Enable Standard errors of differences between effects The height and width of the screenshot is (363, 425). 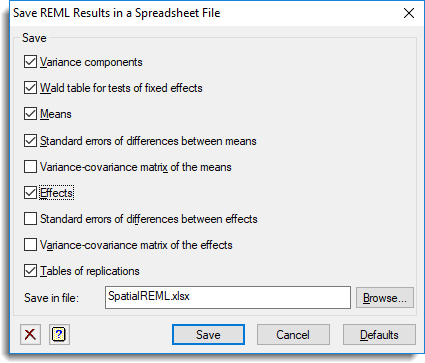[x=30, y=219]
